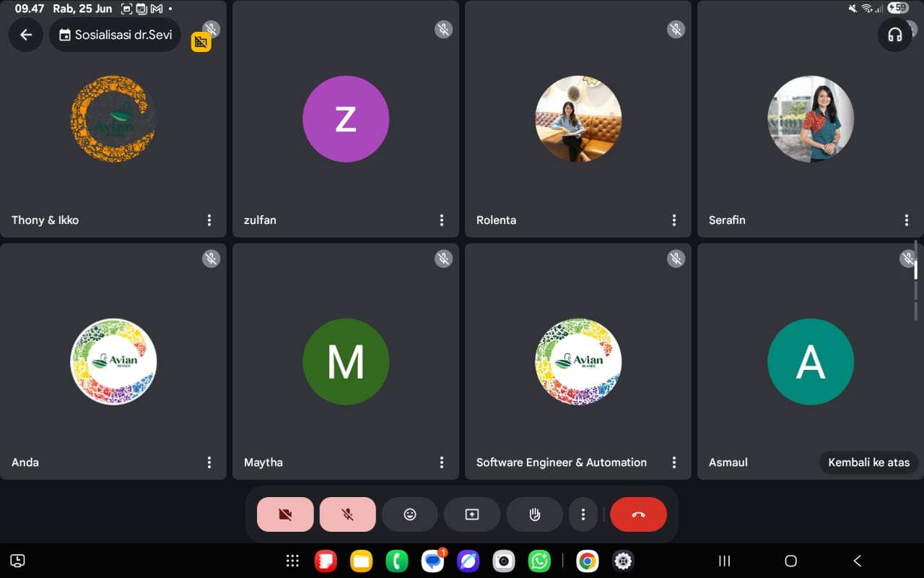Image resolution: width=924 pixels, height=578 pixels.
Task: Send a reaction with the emoji button
Action: point(409,514)
